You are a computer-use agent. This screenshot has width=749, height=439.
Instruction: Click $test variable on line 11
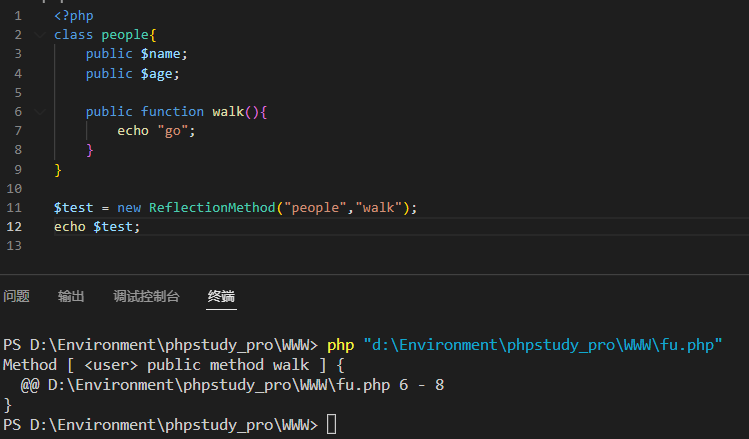pos(74,207)
